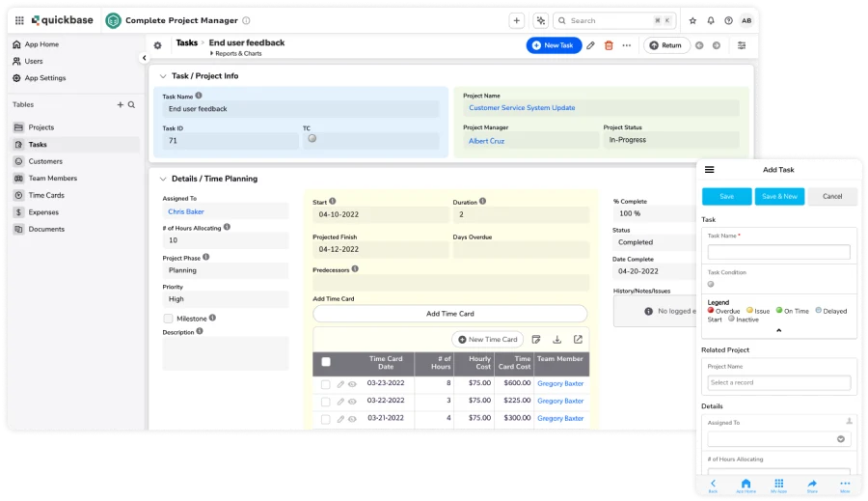Open the notifications bell
The width and height of the screenshot is (868, 501).
point(711,20)
